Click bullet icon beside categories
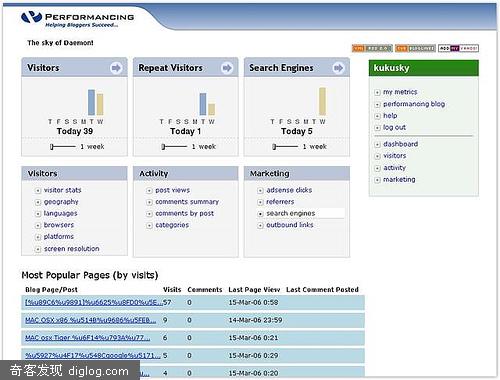Viewport: 500px width, 380px height. tap(149, 226)
